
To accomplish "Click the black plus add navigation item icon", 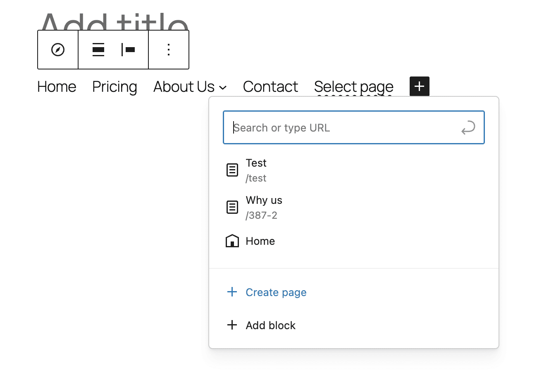I will coord(419,86).
